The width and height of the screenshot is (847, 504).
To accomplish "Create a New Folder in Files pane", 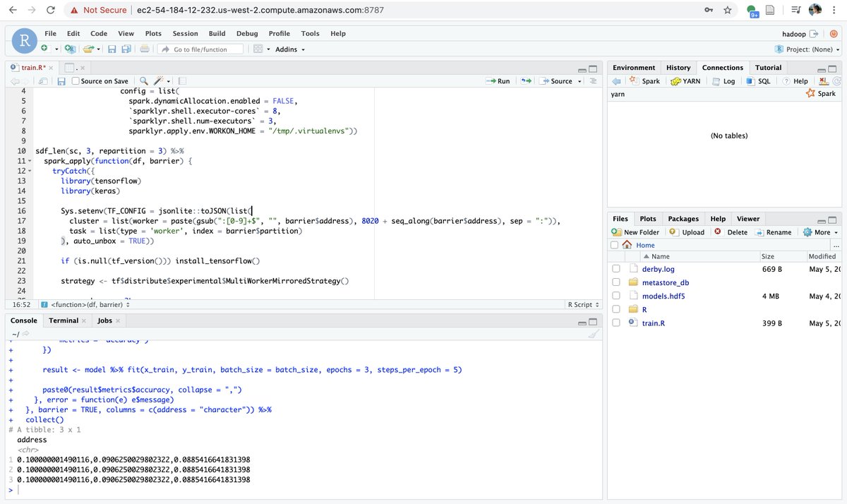I will (x=635, y=232).
